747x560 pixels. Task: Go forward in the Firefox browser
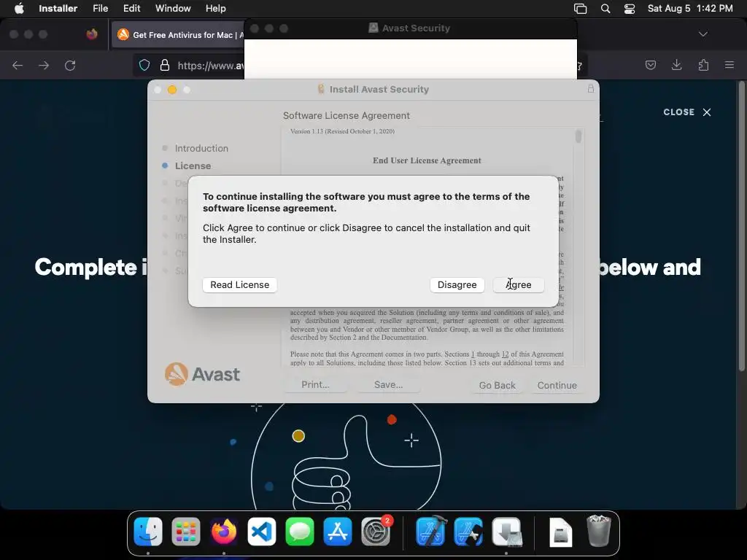point(44,65)
